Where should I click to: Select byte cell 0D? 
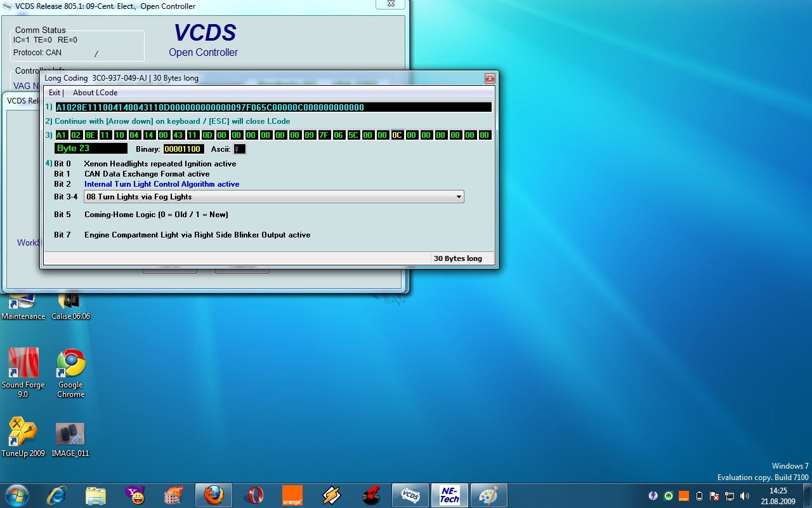(207, 135)
